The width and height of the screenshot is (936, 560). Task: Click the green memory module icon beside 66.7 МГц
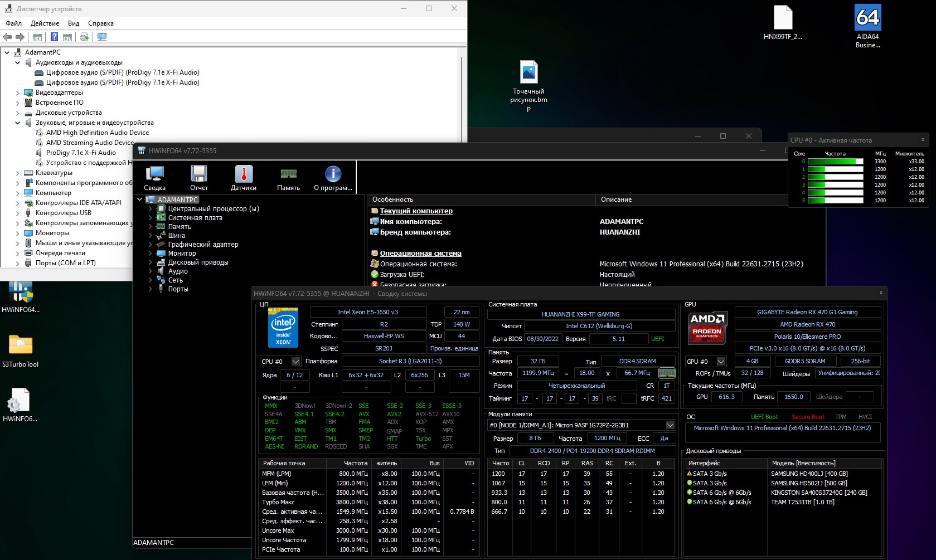click(x=667, y=373)
